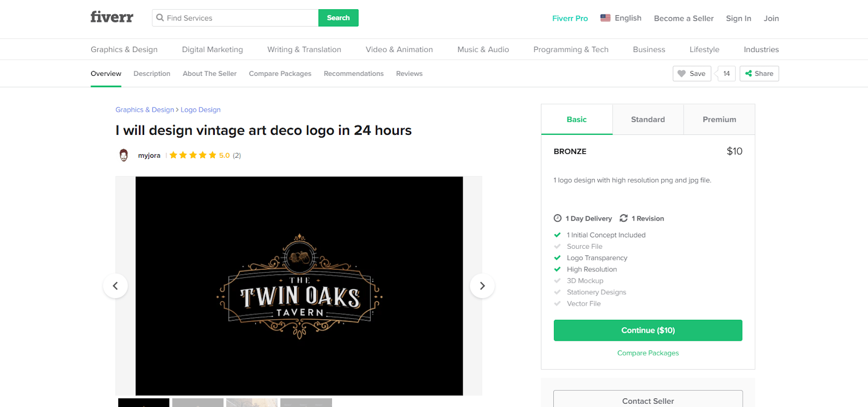Open Logo Design breadcrumb
Viewport: 868px width, 407px height.
pos(201,109)
